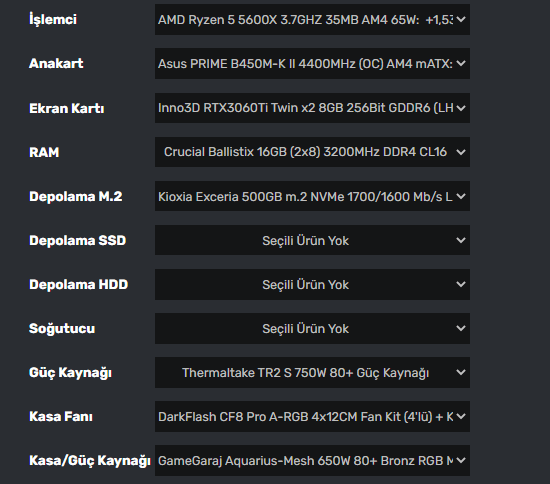Click the Ekran Kartı label
The image size is (550, 484).
point(67,108)
